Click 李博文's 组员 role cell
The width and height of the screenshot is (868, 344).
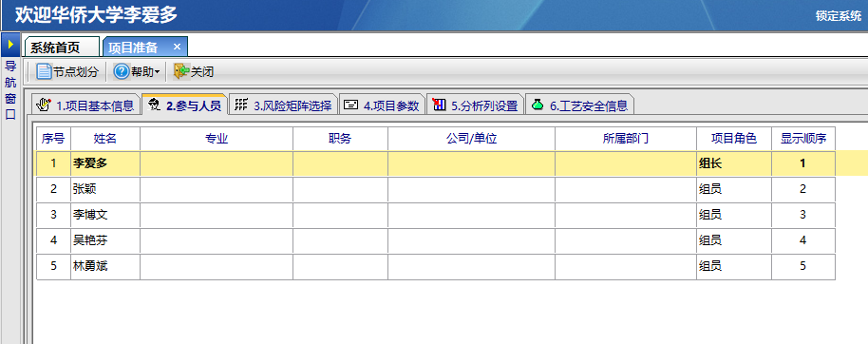pos(734,215)
